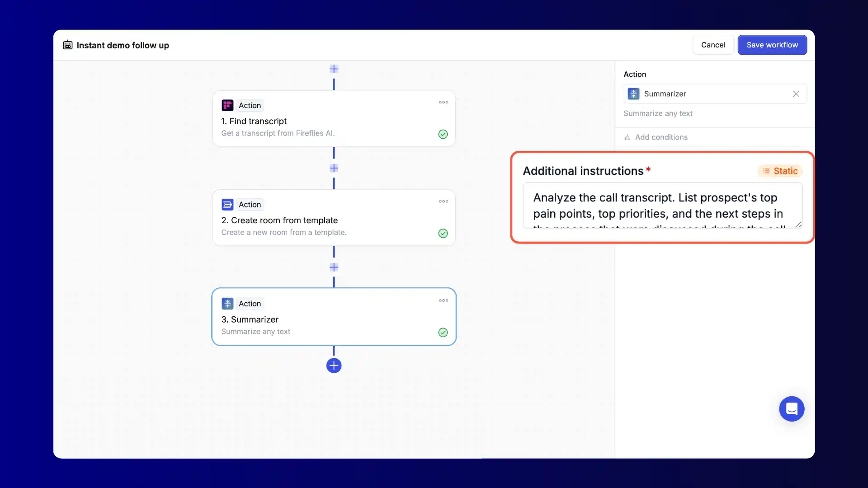This screenshot has width=868, height=488.
Task: Click Add conditions link
Action: coord(660,137)
